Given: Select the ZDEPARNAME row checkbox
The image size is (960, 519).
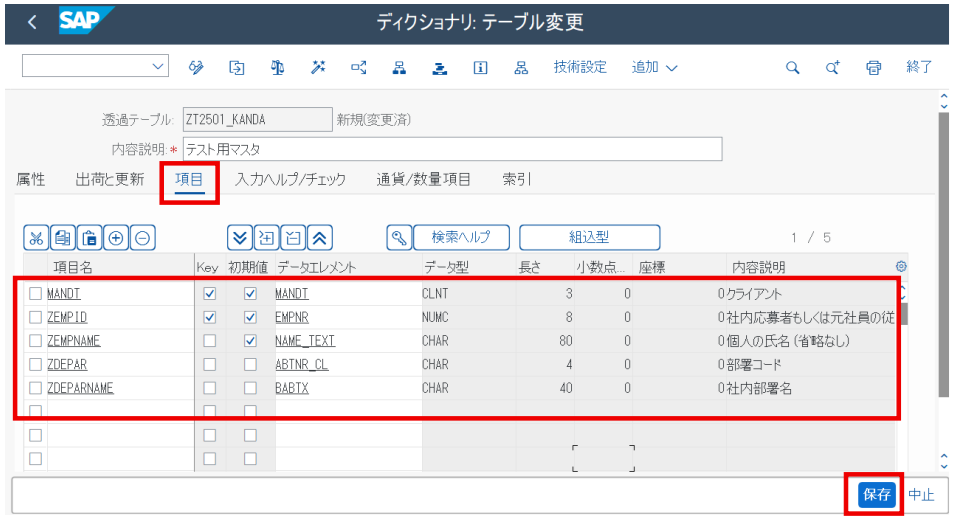Looking at the screenshot, I should [x=36, y=388].
